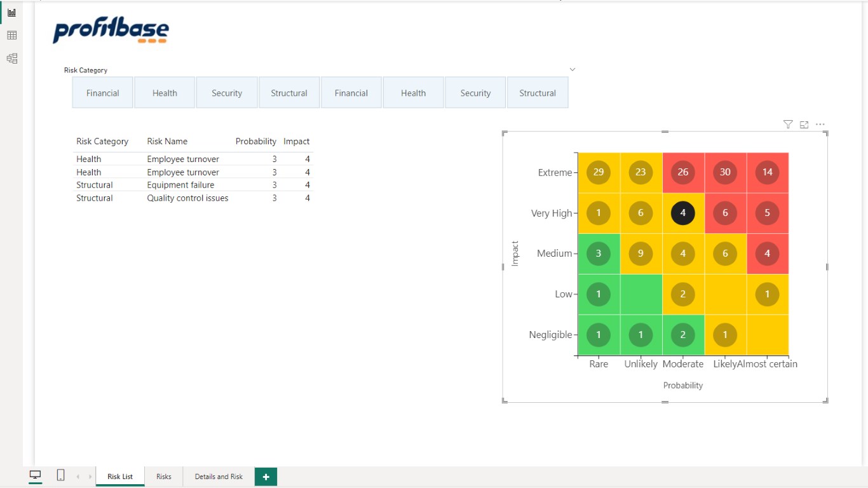Click the Negligible impact axis label
This screenshot has height=488, width=868.
pyautogui.click(x=550, y=335)
